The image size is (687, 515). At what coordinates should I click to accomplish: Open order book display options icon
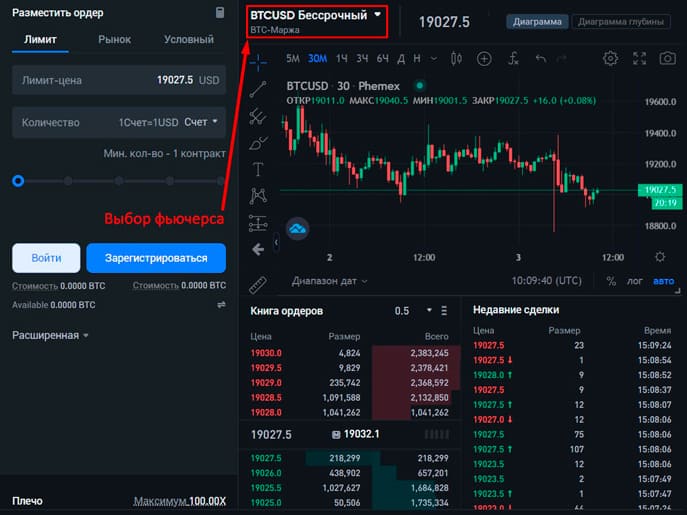(x=444, y=311)
